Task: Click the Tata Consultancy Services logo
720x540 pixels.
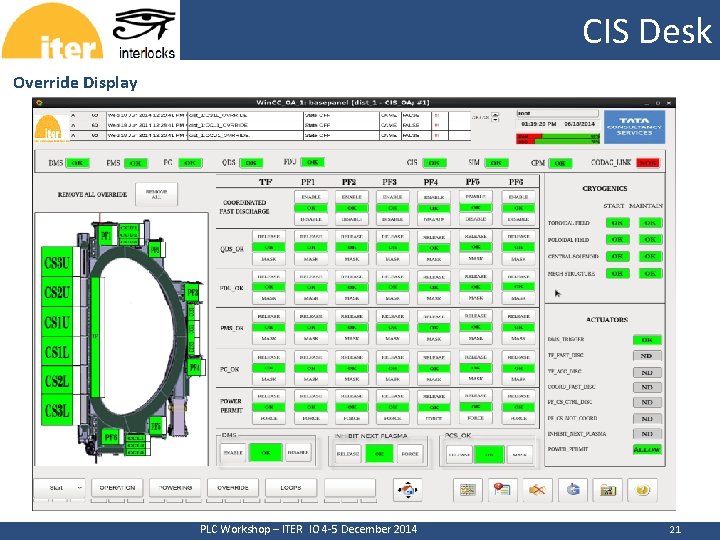Action: (x=635, y=127)
